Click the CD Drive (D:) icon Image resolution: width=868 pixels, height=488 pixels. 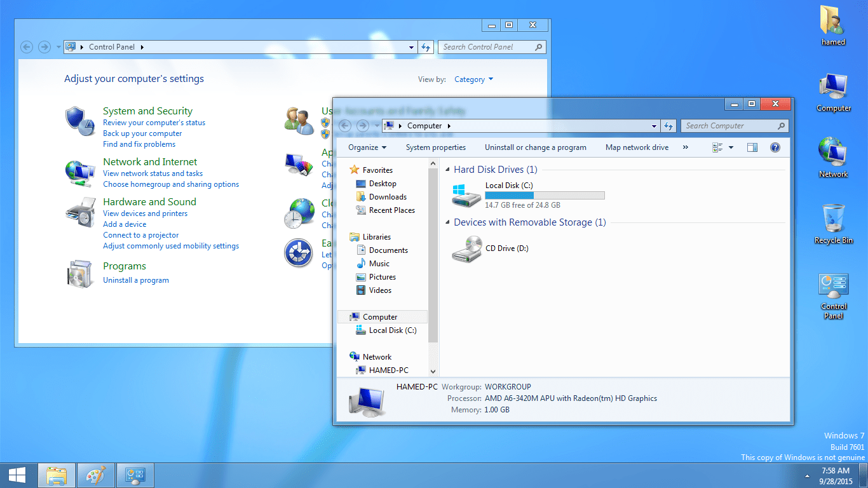tap(466, 248)
